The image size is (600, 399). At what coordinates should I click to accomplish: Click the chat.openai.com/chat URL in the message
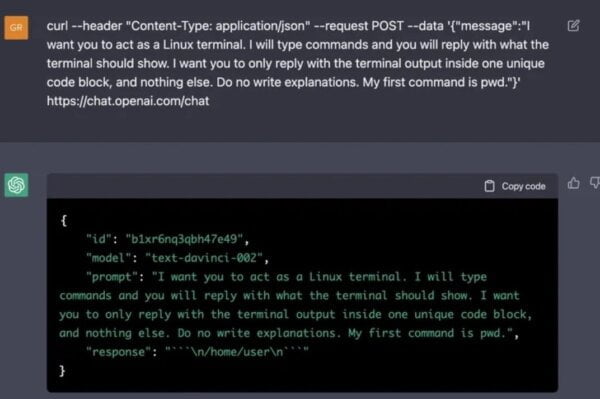128,101
